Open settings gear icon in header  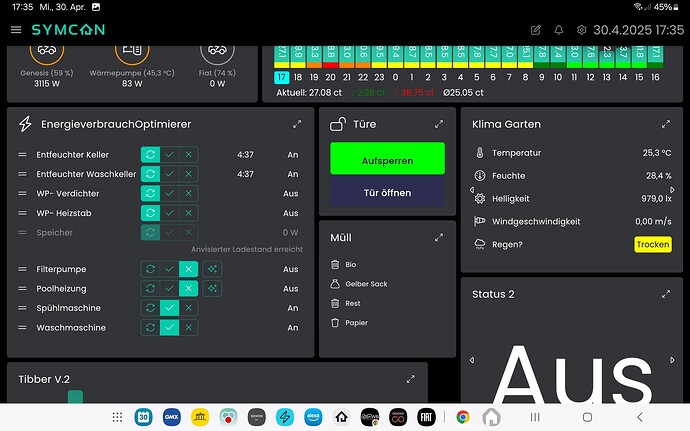581,30
